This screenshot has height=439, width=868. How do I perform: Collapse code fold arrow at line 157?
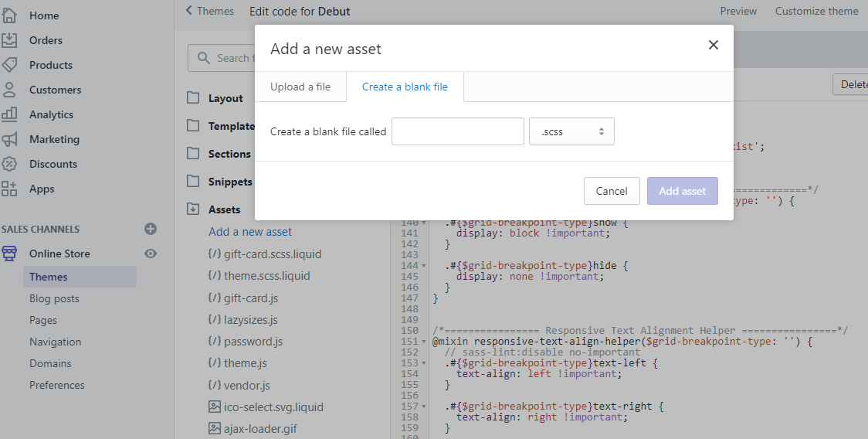tap(424, 407)
